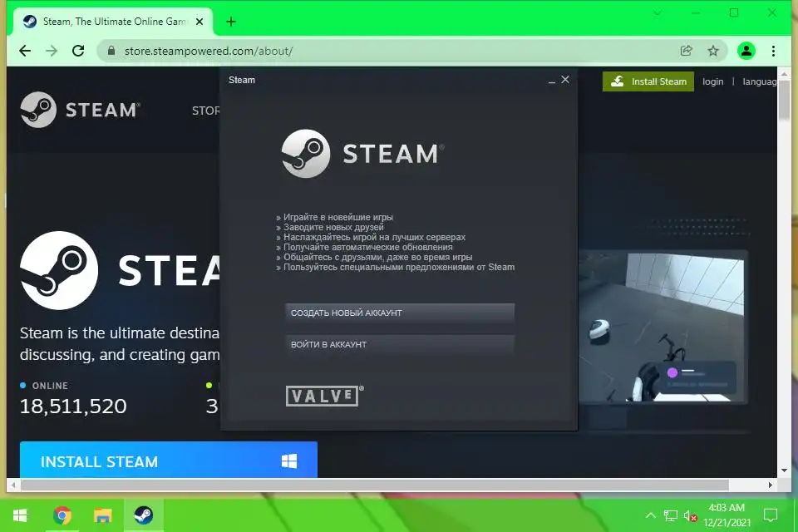Viewport: 798px width, 532px height.
Task: Click the line 'Пользуйтесь специальными предложениями от Steam'
Action: 399,267
